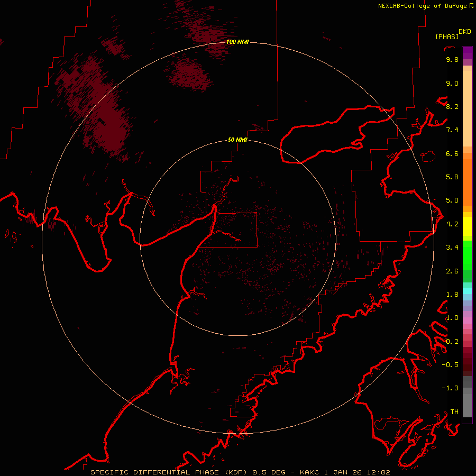
Task: Click the 6.6 colorbar value
Action: point(452,153)
